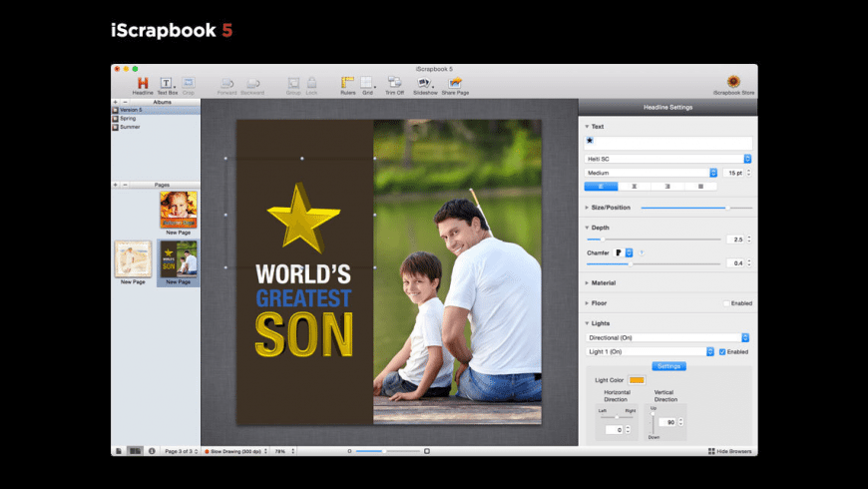Click the headline text input field
This screenshot has height=489, width=868.
click(667, 143)
